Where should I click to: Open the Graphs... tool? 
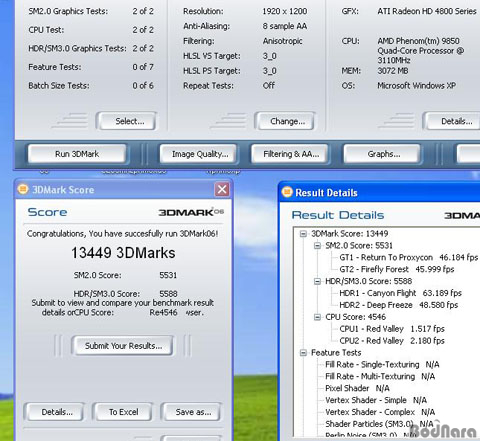pos(382,154)
